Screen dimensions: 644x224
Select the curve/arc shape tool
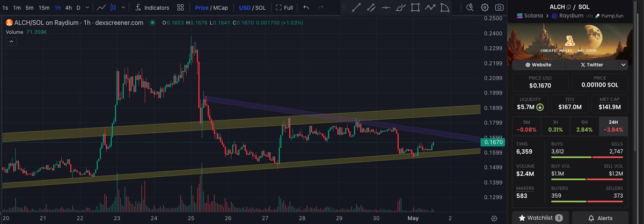pos(445,8)
